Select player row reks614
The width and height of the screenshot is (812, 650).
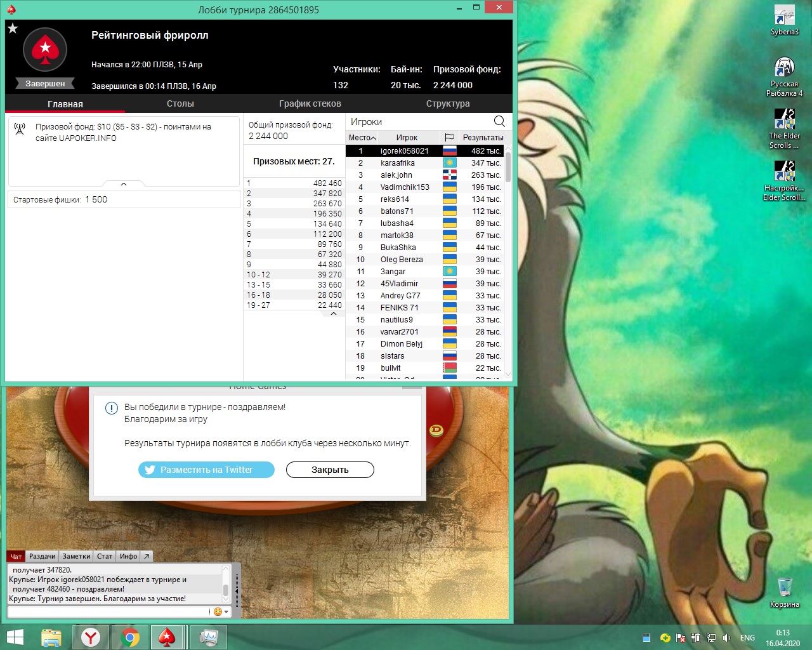pos(424,199)
